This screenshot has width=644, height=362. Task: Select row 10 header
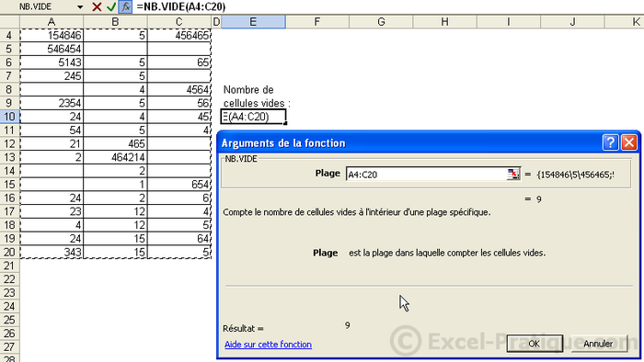9,117
